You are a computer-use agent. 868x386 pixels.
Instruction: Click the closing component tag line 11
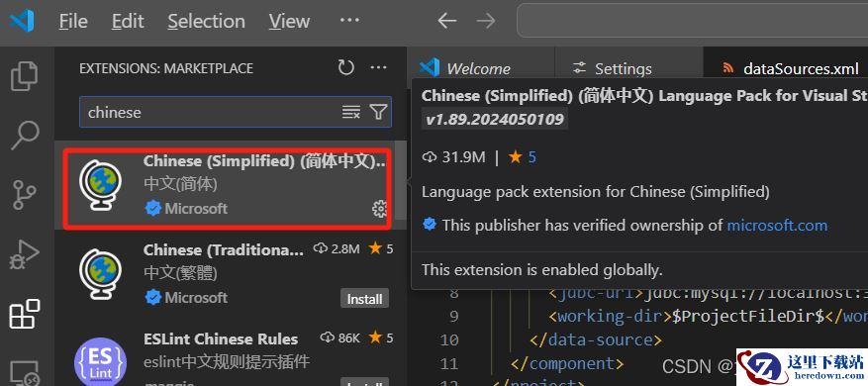(x=567, y=364)
